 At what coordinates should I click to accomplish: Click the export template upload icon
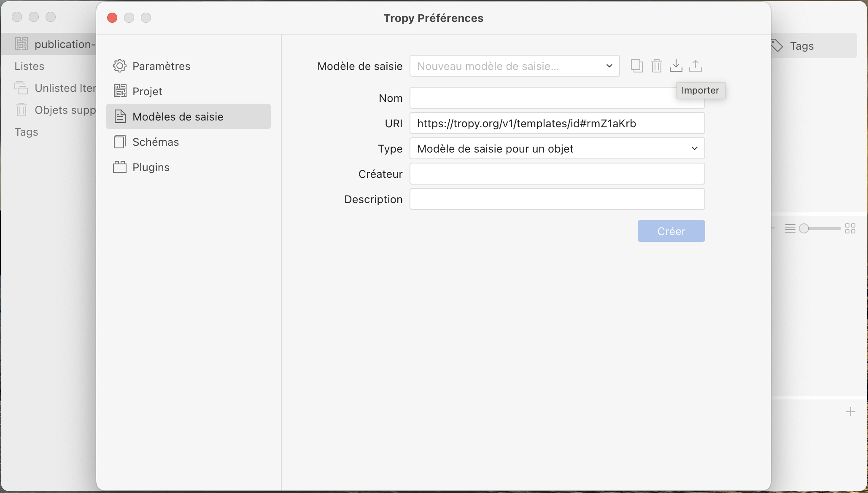tap(695, 66)
